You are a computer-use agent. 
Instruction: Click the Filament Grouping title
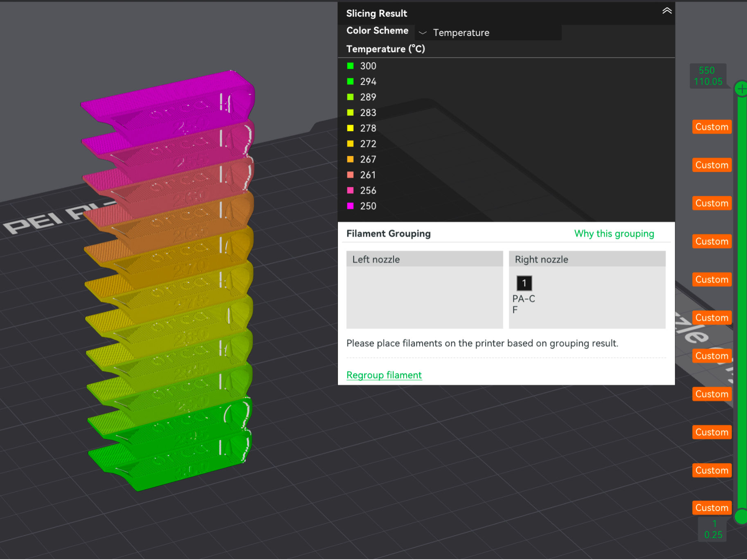pos(388,233)
